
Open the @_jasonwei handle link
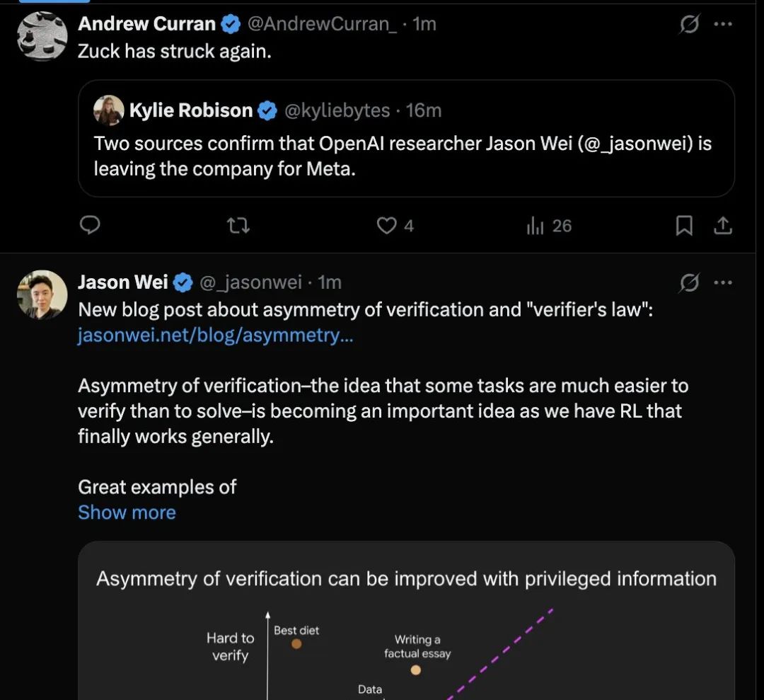(x=250, y=282)
